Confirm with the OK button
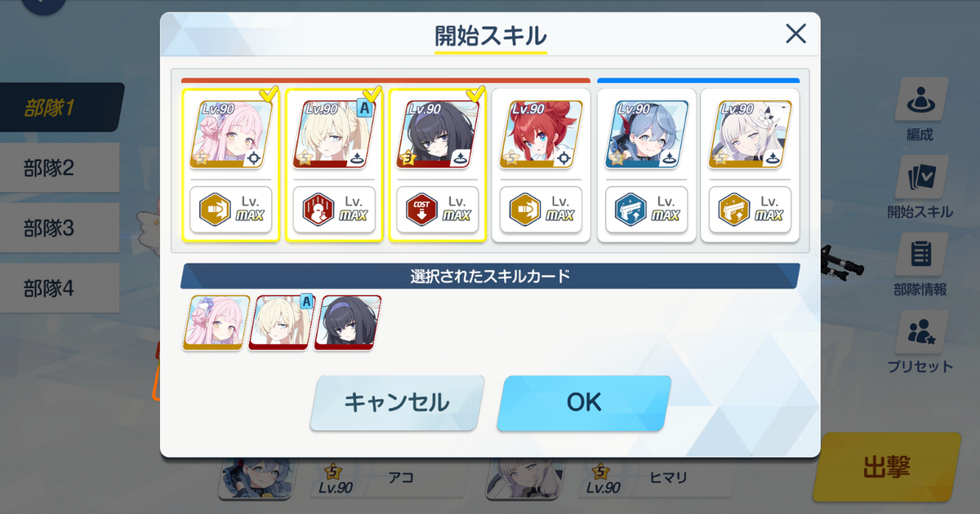Image resolution: width=980 pixels, height=514 pixels. [584, 402]
